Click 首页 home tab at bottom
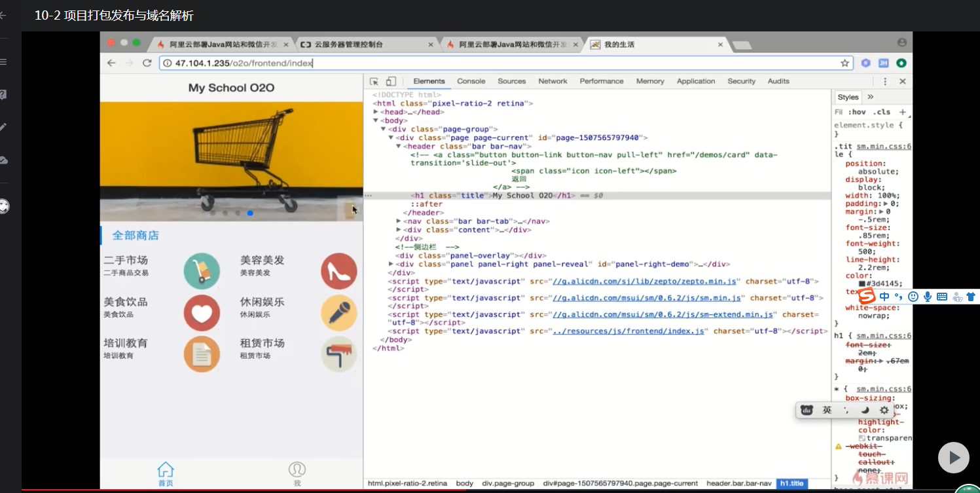 coord(166,474)
